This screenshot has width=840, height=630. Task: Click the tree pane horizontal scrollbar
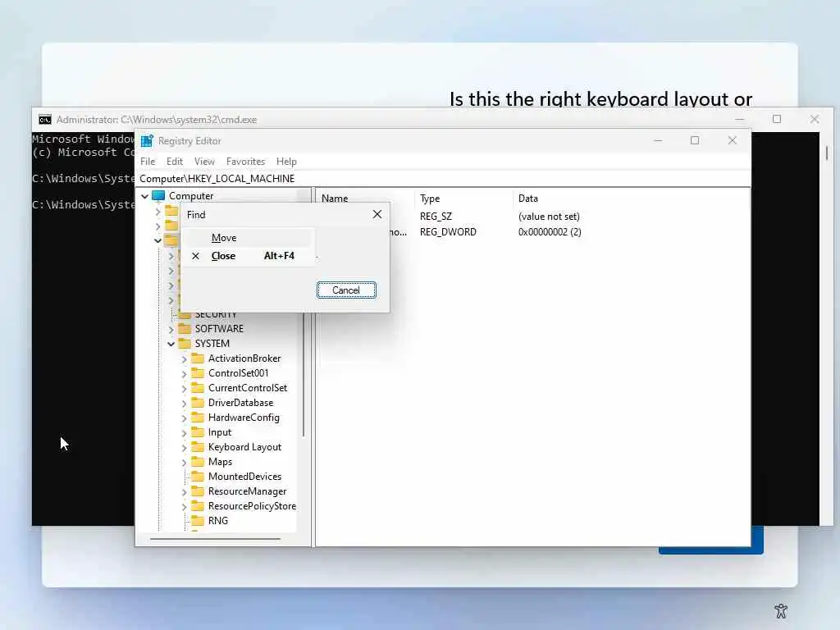pos(216,539)
